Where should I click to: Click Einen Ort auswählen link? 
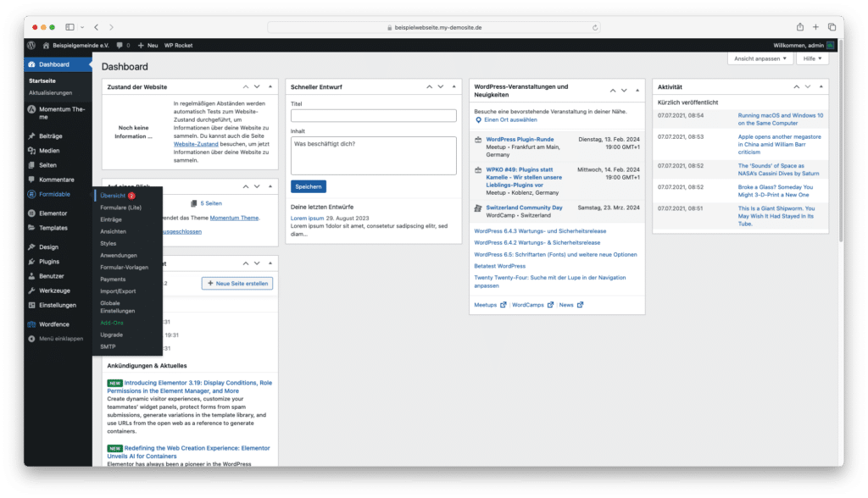pyautogui.click(x=510, y=120)
